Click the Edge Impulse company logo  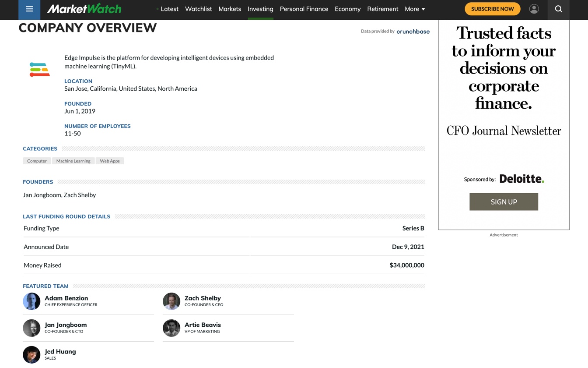(x=40, y=70)
